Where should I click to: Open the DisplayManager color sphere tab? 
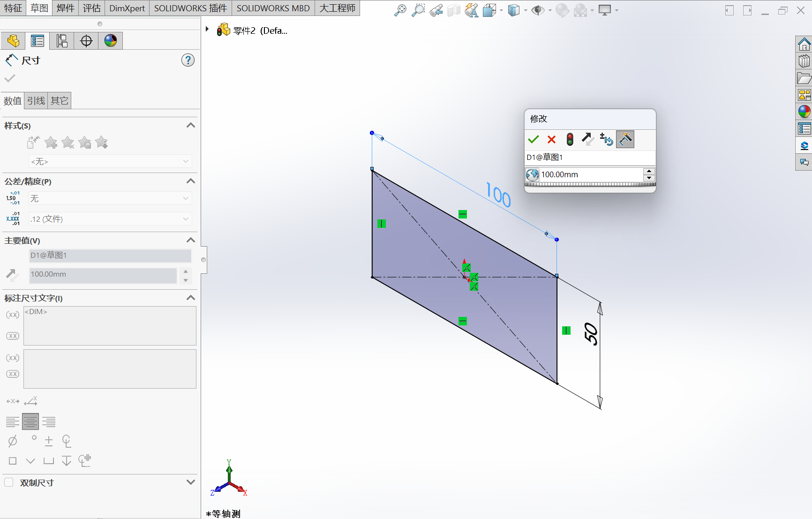coord(111,41)
